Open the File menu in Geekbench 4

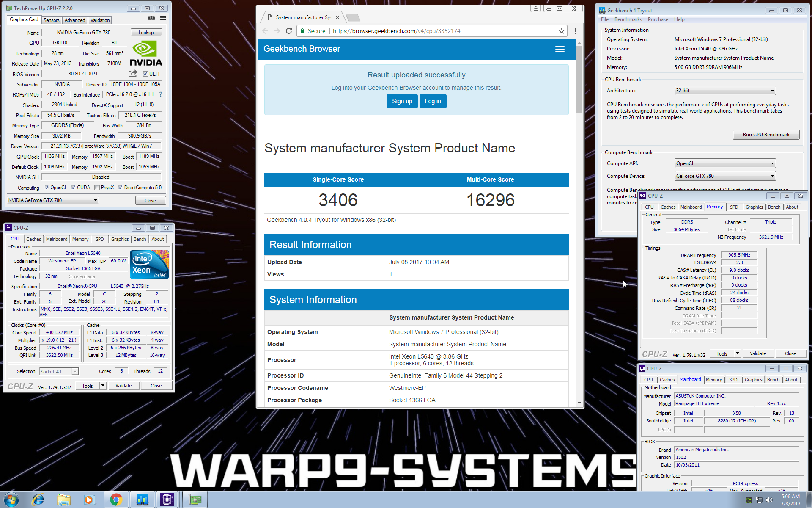click(x=605, y=19)
